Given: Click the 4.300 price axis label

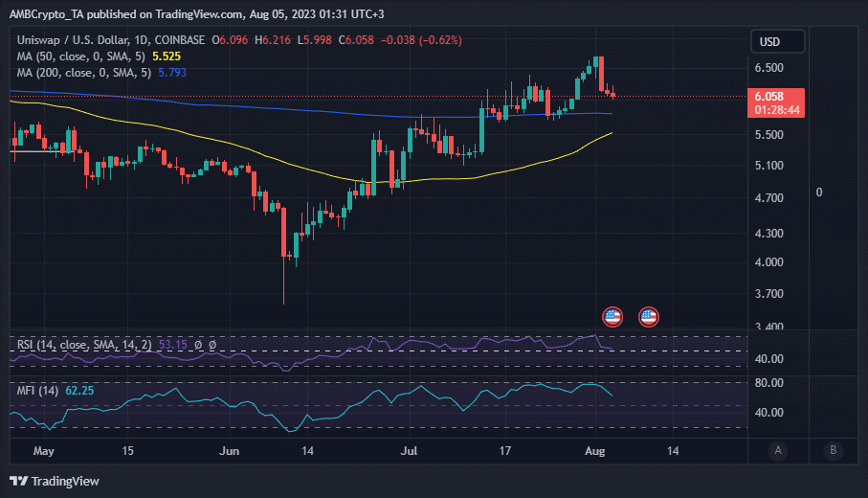Looking at the screenshot, I should [x=768, y=234].
